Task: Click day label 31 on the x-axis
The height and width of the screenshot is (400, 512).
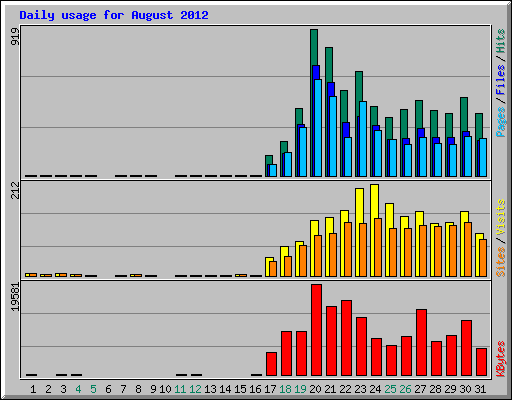Action: point(481,389)
